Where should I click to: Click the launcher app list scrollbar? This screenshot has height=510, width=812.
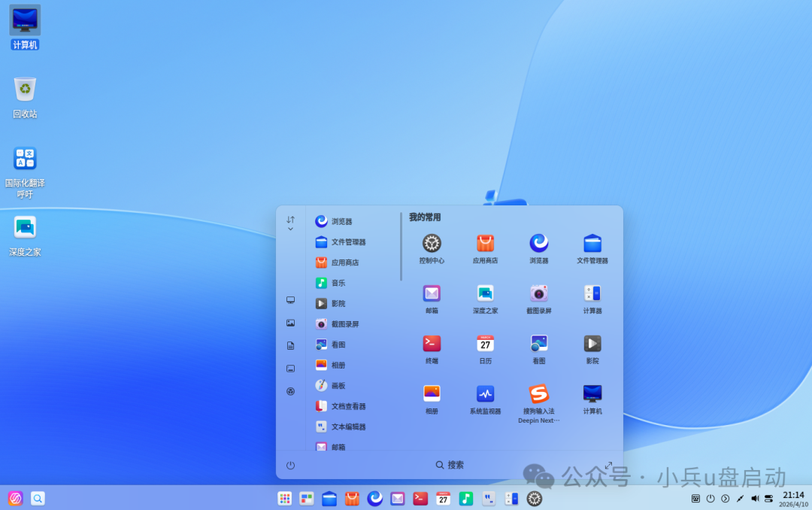point(401,247)
